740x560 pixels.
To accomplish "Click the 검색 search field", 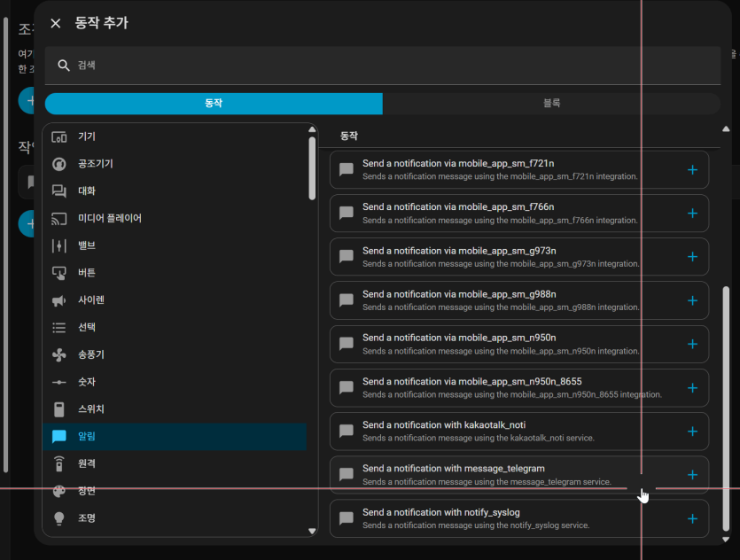I will point(383,65).
